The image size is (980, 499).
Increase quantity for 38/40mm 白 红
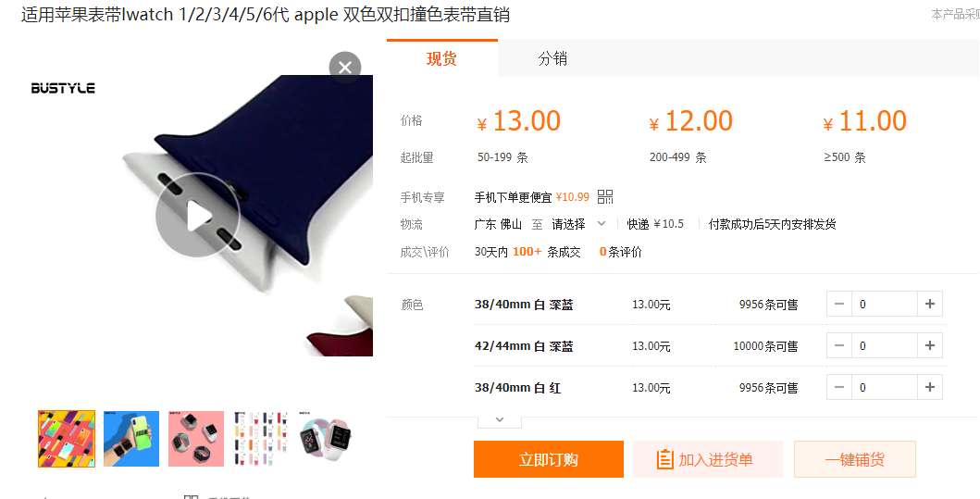pyautogui.click(x=930, y=387)
